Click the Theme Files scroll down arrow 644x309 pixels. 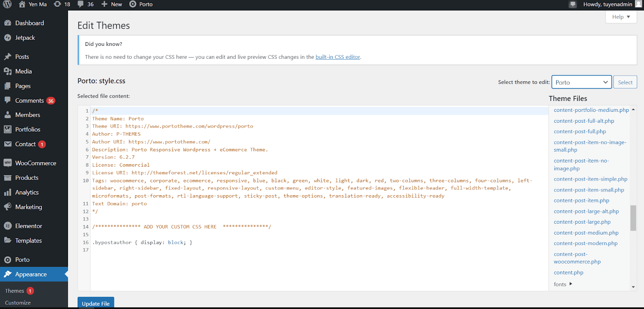click(633, 287)
